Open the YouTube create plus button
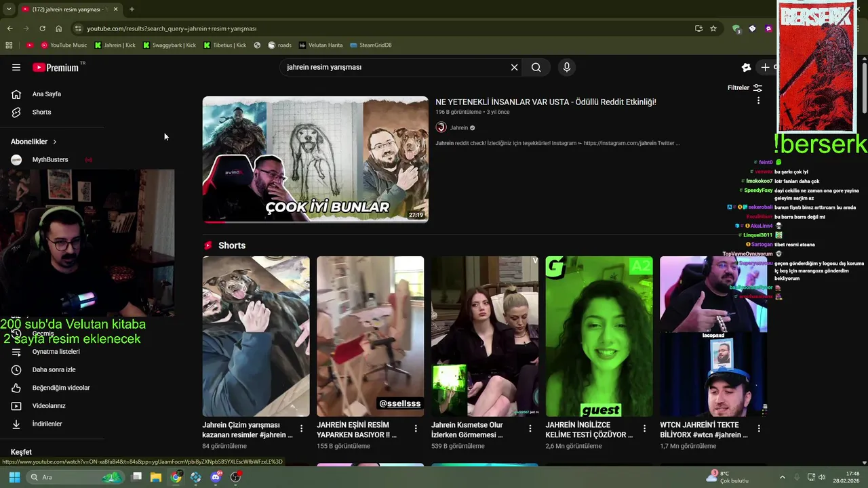The width and height of the screenshot is (868, 488). 765,67
